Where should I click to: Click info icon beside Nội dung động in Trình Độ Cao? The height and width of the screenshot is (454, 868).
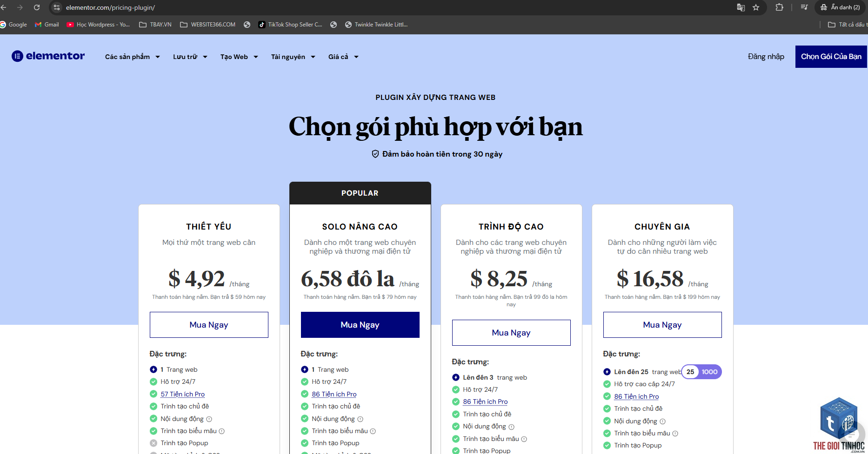pyautogui.click(x=512, y=427)
